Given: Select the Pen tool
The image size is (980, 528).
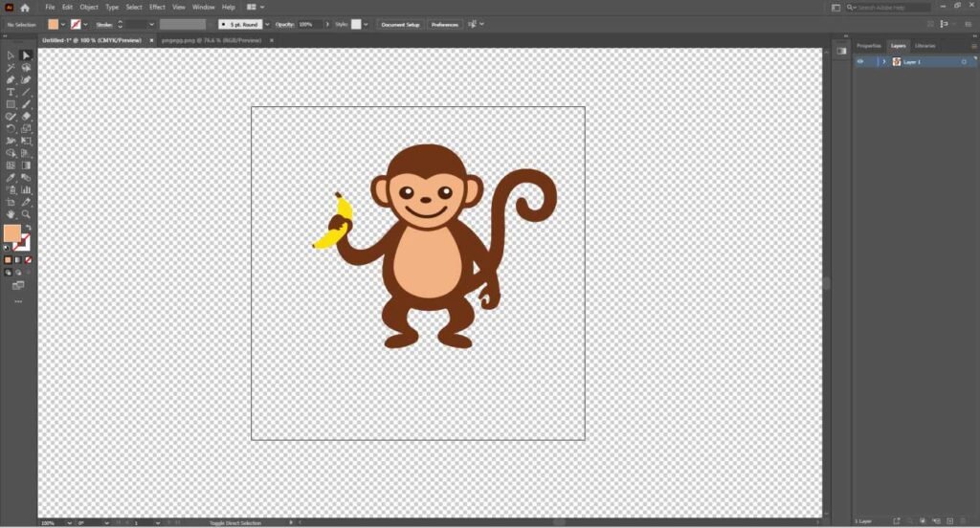Looking at the screenshot, I should pyautogui.click(x=11, y=80).
